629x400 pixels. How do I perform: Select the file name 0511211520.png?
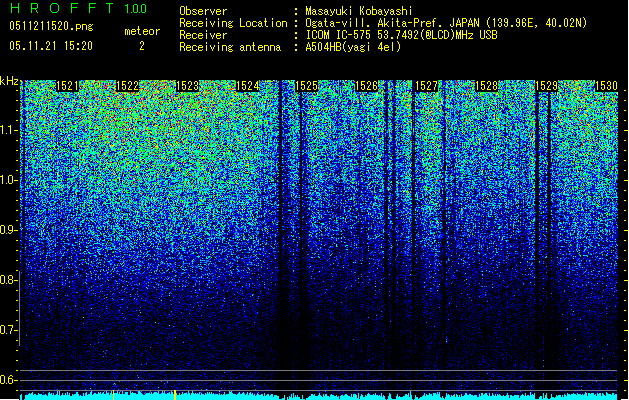51,26
